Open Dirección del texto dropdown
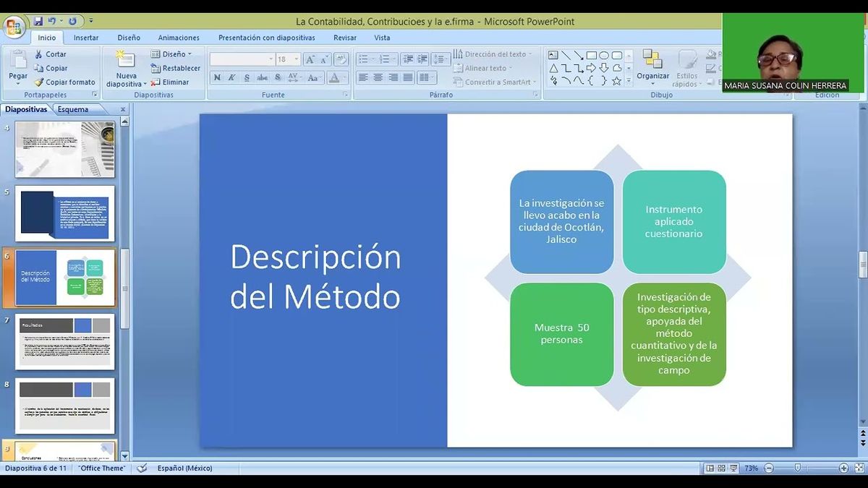The height and width of the screenshot is (488, 868). tap(493, 54)
